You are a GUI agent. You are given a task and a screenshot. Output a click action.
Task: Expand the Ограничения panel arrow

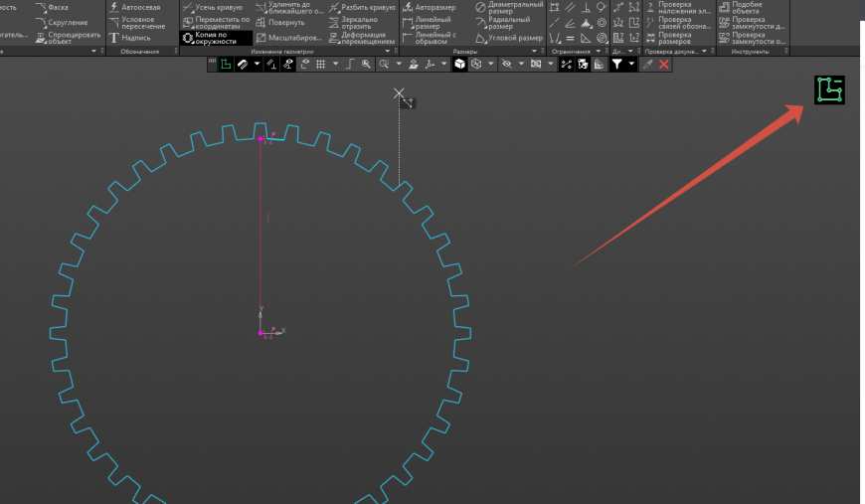598,52
